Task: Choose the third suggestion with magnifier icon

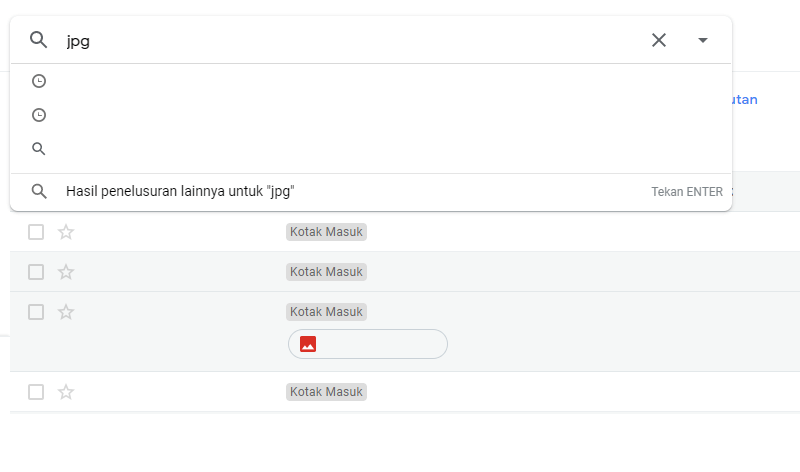Action: pyautogui.click(x=371, y=148)
